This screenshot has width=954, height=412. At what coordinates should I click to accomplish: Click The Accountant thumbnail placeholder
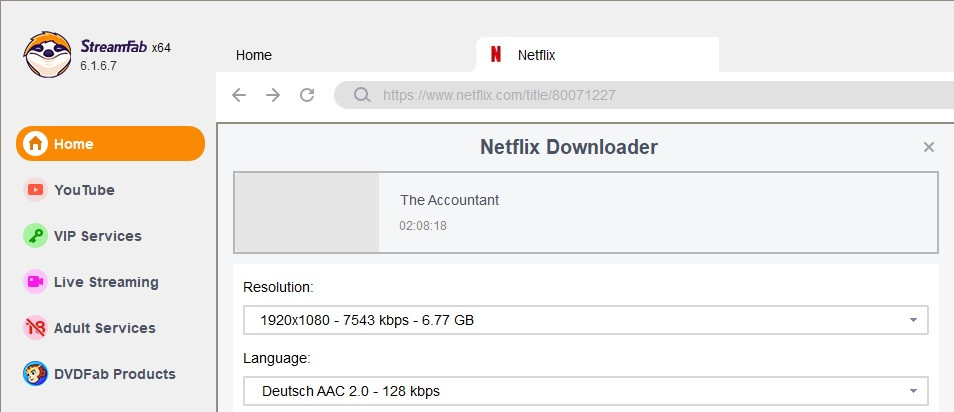coord(307,212)
